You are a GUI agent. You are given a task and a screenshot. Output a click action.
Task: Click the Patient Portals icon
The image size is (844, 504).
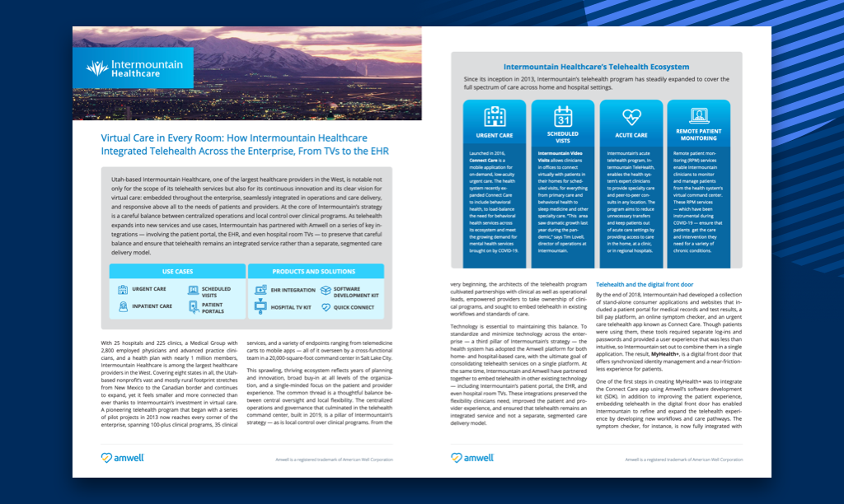pos(193,306)
